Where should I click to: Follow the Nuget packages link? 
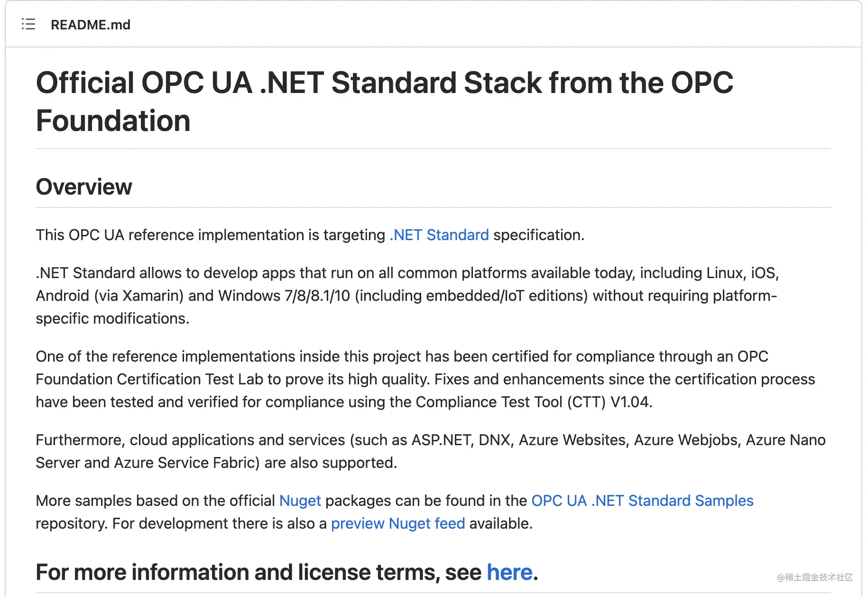(x=300, y=501)
